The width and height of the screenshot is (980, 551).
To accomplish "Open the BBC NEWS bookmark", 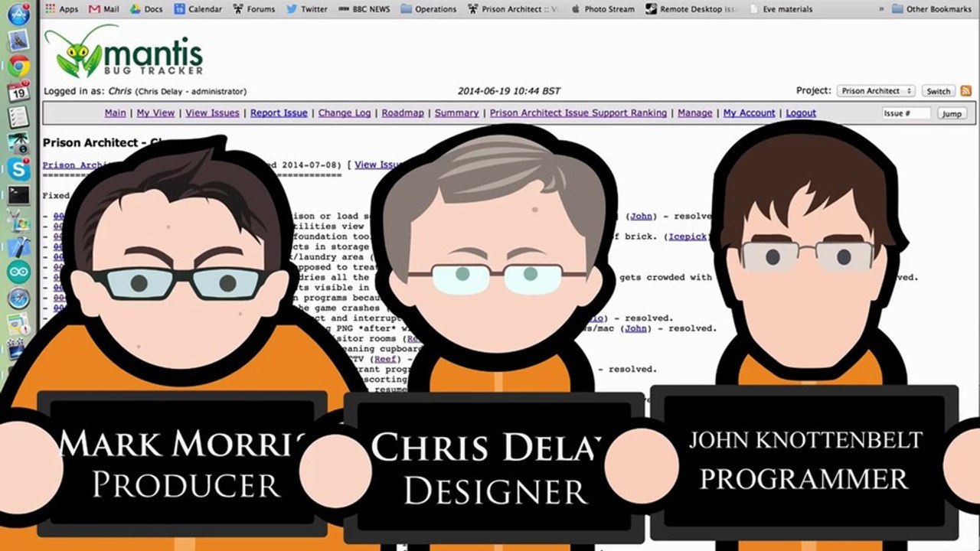I will click(x=364, y=9).
